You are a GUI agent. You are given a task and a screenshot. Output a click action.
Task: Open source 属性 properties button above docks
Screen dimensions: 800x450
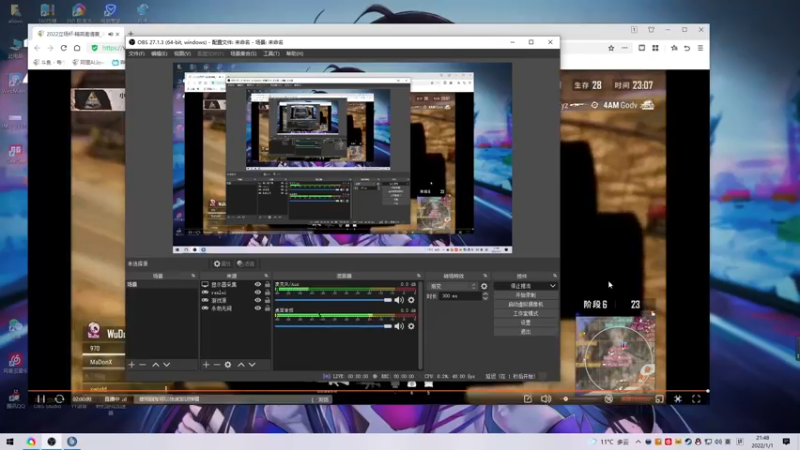tap(222, 264)
